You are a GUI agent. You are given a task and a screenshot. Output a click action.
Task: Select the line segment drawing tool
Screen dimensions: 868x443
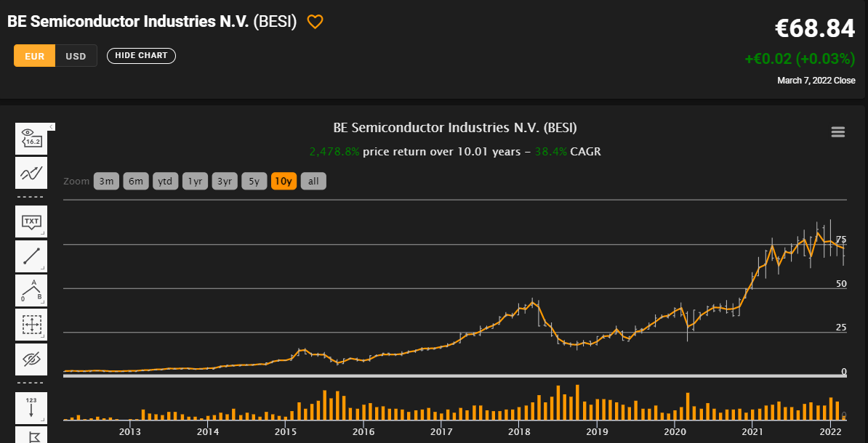click(x=31, y=256)
